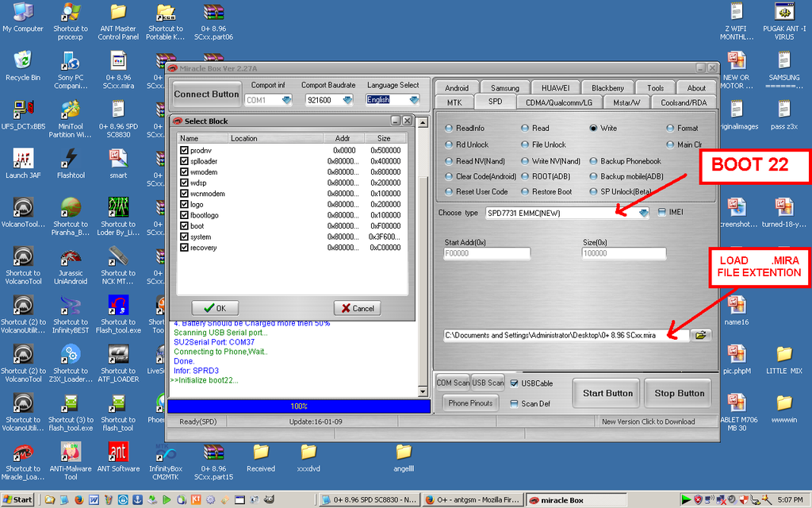This screenshot has width=812, height=508.
Task: Open the HUAWEI tab
Action: (556, 87)
